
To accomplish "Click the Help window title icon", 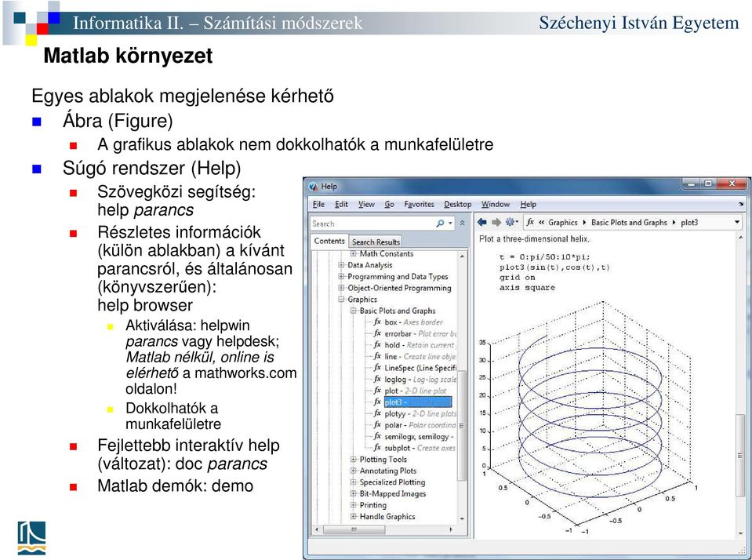I will 314,186.
